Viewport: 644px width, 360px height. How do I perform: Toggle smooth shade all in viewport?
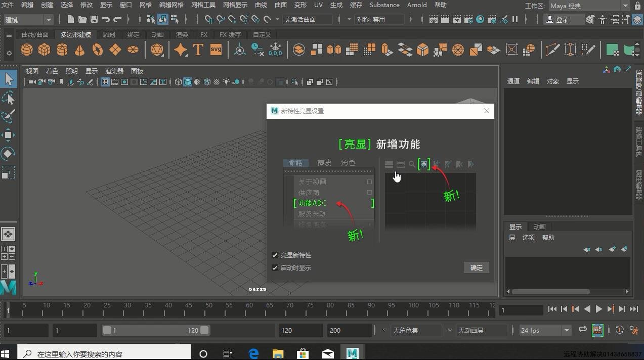(x=188, y=82)
